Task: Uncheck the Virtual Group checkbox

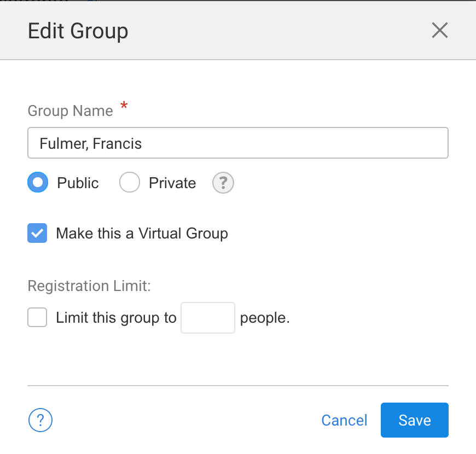Action: 37,234
